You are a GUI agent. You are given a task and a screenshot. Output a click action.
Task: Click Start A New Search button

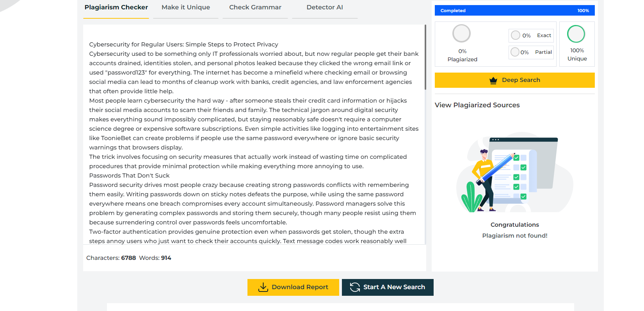click(388, 287)
